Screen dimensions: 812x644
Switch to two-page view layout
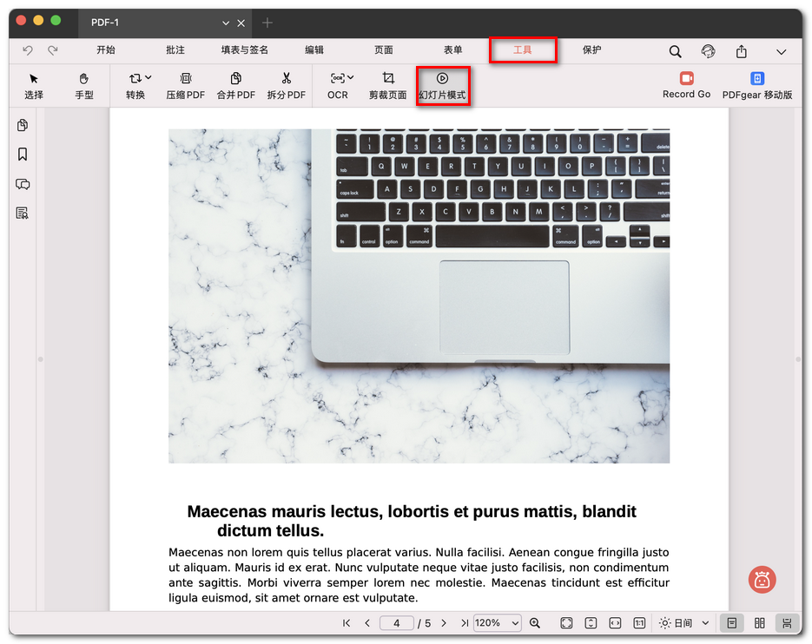pos(760,623)
